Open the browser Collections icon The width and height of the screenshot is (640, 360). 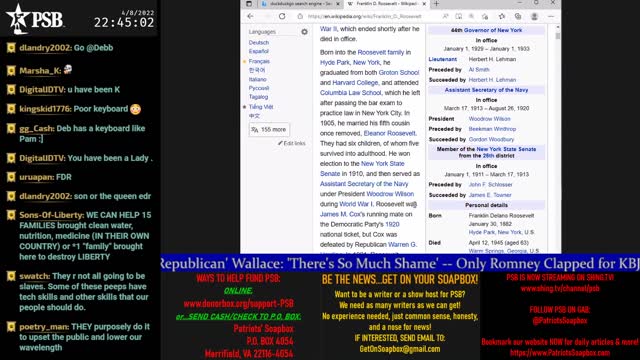pos(518,16)
